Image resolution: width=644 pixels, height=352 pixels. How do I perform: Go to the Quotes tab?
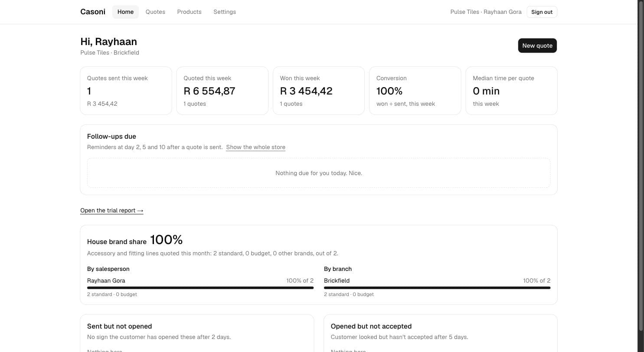coord(155,12)
